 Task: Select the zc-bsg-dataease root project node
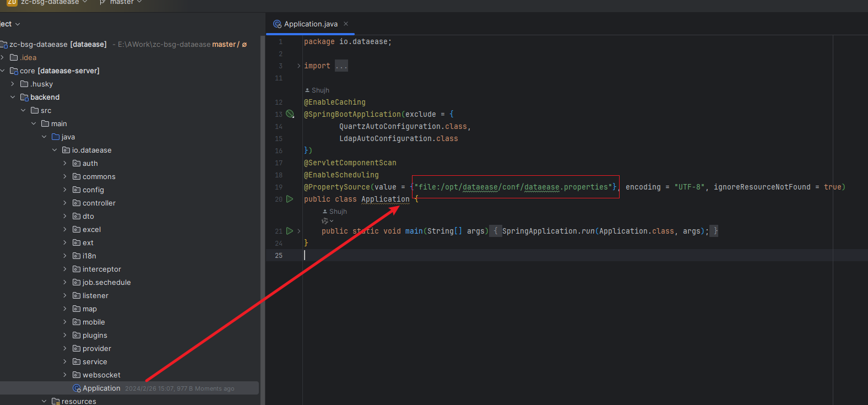coord(58,44)
